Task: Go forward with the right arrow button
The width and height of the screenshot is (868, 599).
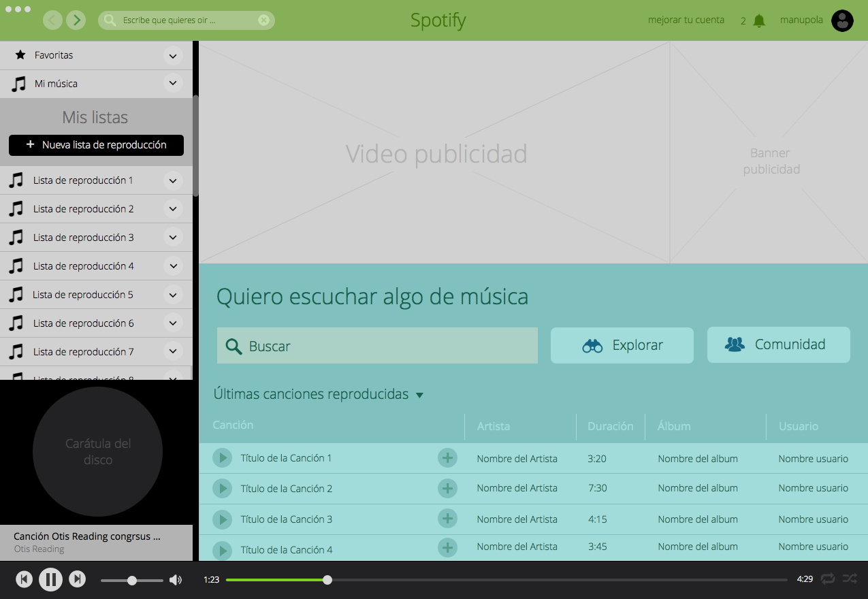Action: pos(76,20)
